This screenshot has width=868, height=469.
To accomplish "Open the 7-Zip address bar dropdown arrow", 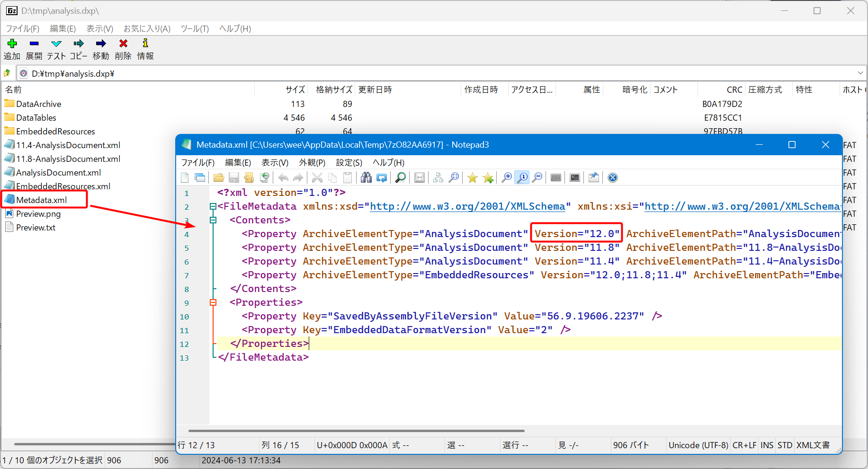I will coord(860,73).
